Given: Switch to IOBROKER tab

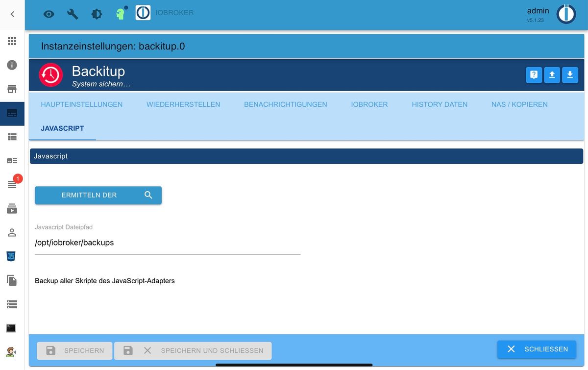Looking at the screenshot, I should [x=369, y=104].
